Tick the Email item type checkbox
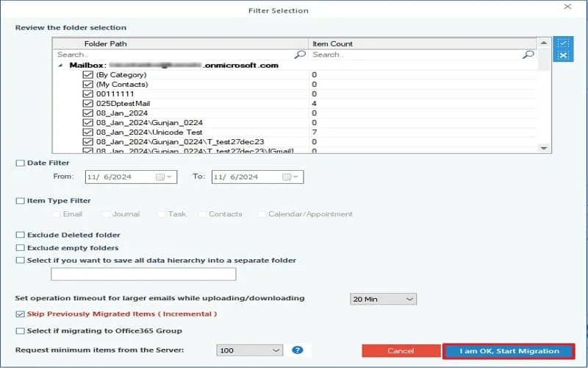 pos(57,214)
